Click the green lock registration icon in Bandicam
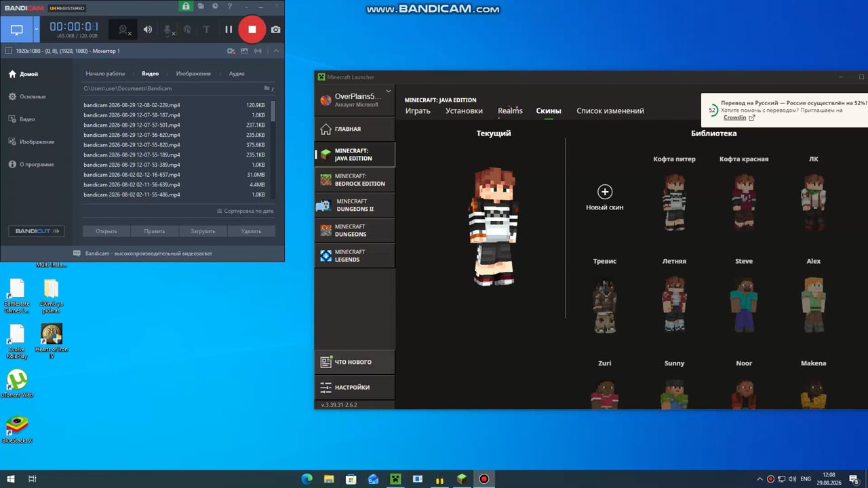Image resolution: width=868 pixels, height=488 pixels. [186, 6]
